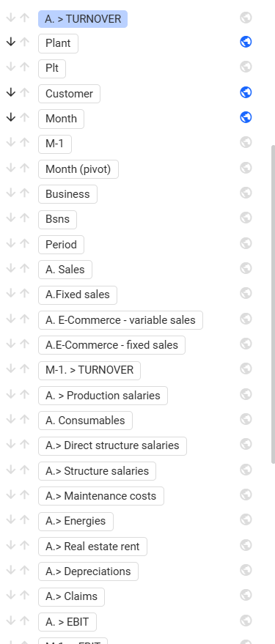Screen dimensions: 275x644
Task: Click down arrow beside A.> Energies
Action: [11, 520]
